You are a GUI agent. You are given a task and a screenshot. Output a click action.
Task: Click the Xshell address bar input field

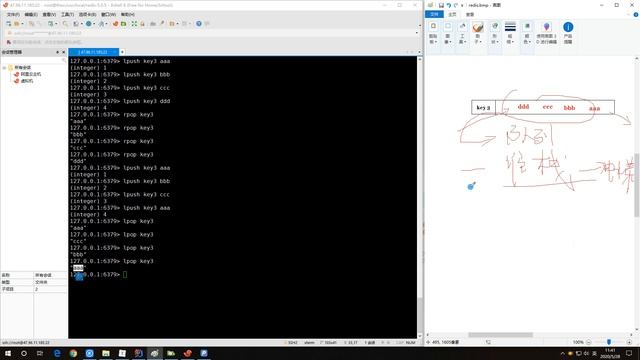point(212,33)
